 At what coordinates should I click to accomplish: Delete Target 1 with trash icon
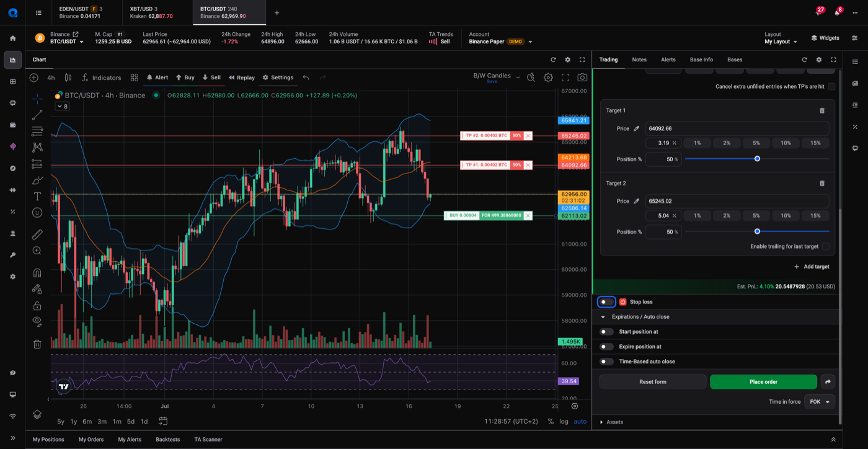click(822, 110)
